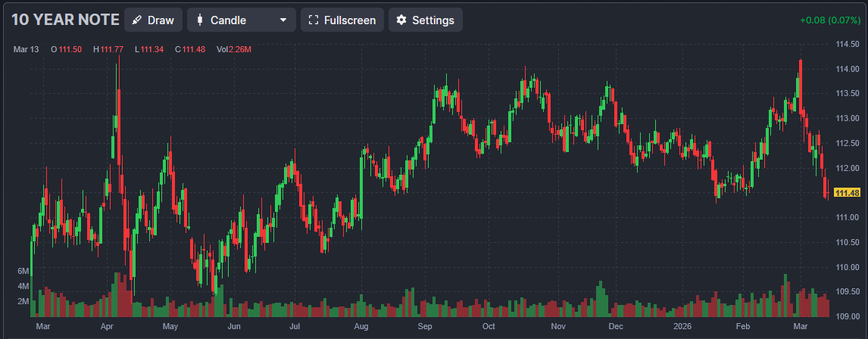
Task: Click the +0.08 (0.07%) change value
Action: coord(830,20)
